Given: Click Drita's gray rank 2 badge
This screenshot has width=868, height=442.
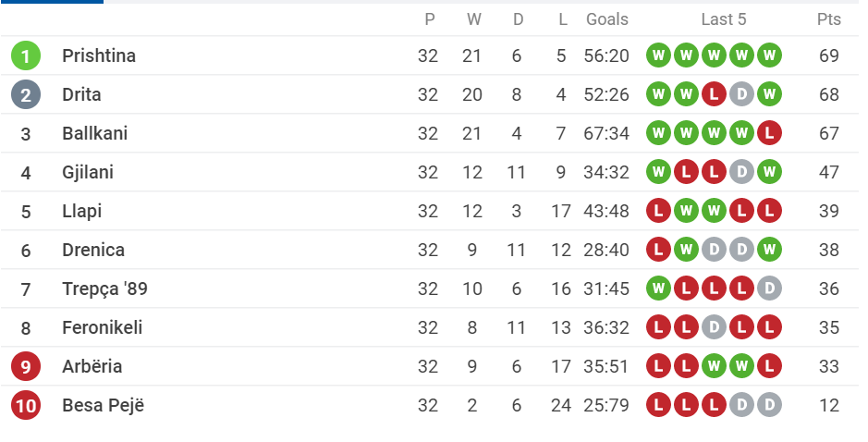Looking at the screenshot, I should click(26, 94).
